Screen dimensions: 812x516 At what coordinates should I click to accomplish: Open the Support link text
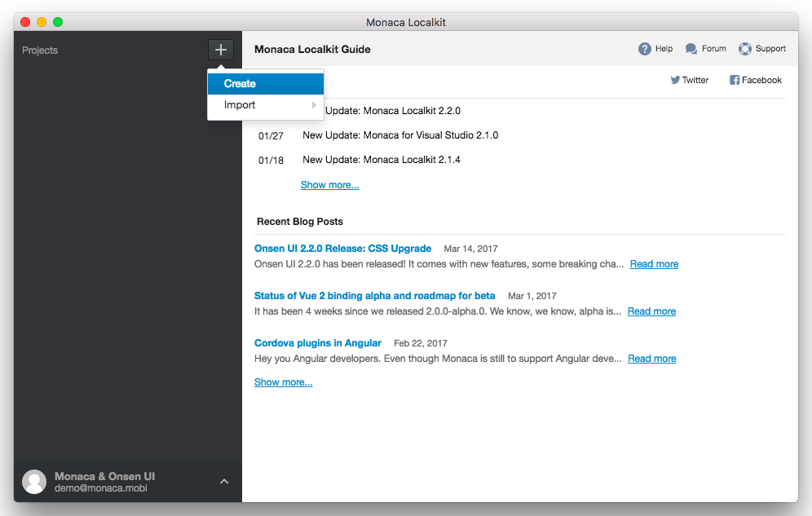[x=770, y=49]
